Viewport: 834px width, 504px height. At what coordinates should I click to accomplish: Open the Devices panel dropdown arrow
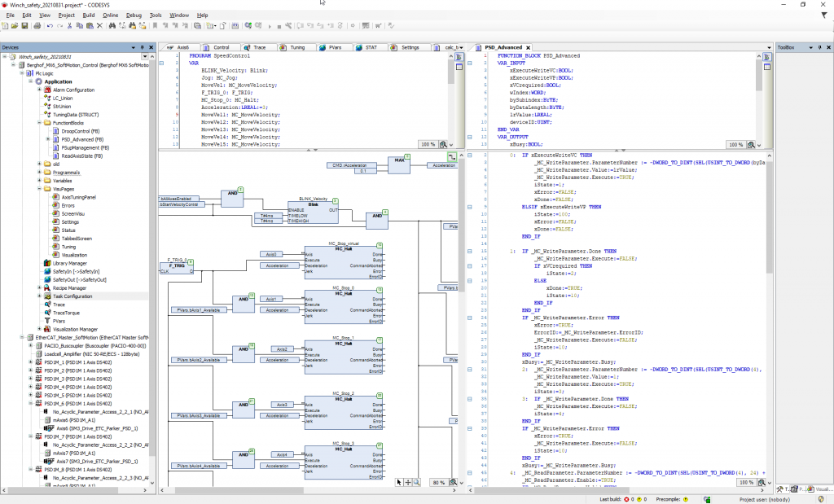pos(134,47)
